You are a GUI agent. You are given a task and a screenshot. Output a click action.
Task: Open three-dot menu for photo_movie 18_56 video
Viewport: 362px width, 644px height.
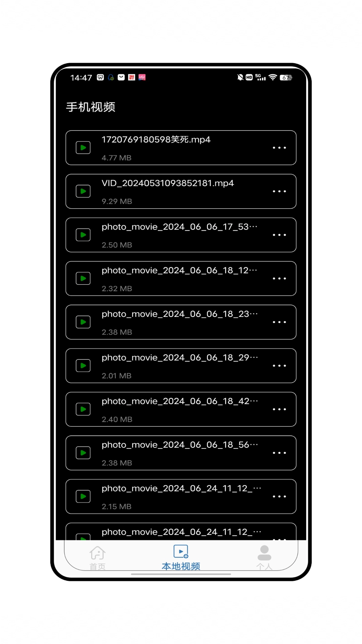click(279, 453)
